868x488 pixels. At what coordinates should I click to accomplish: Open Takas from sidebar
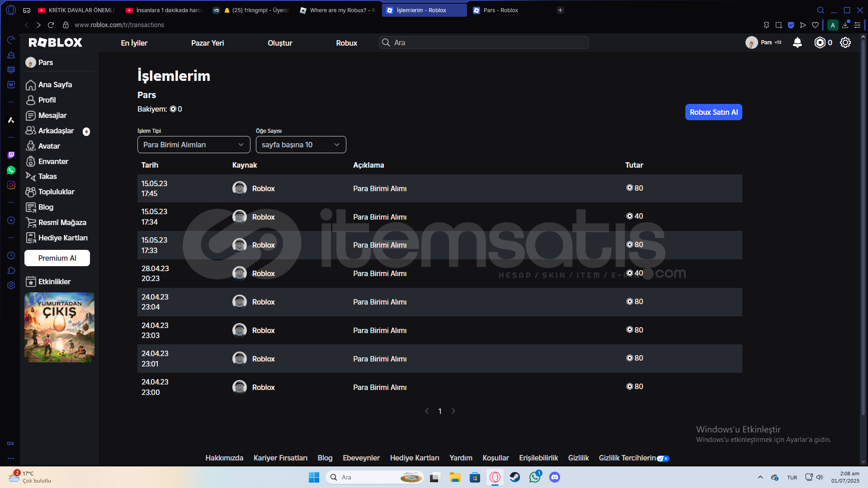[41, 176]
